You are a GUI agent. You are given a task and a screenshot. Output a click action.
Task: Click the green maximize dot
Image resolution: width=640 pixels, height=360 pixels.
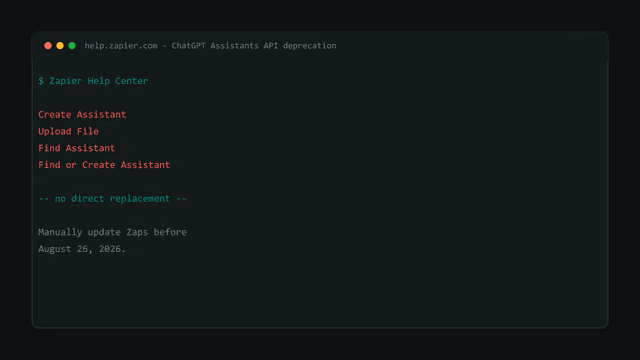click(x=72, y=46)
